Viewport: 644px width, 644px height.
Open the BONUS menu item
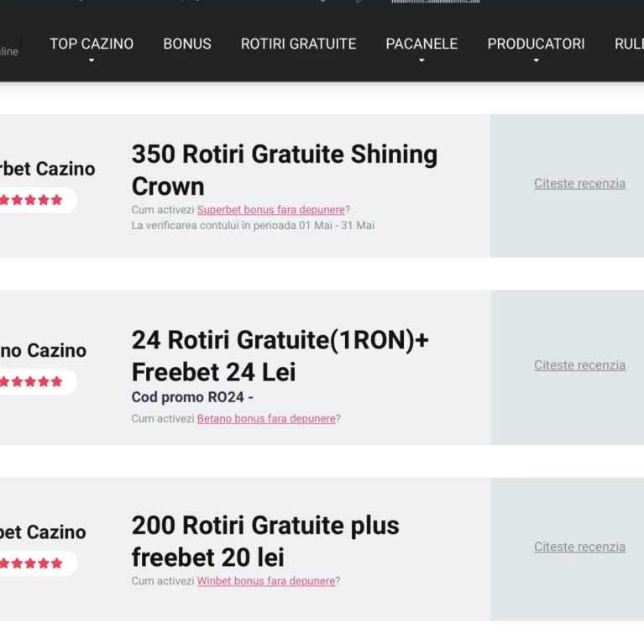click(187, 44)
